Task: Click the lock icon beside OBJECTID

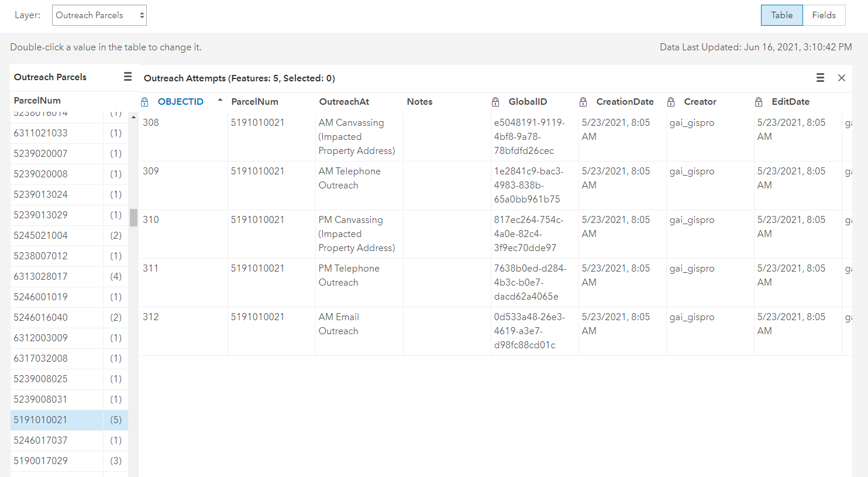Action: pyautogui.click(x=145, y=102)
